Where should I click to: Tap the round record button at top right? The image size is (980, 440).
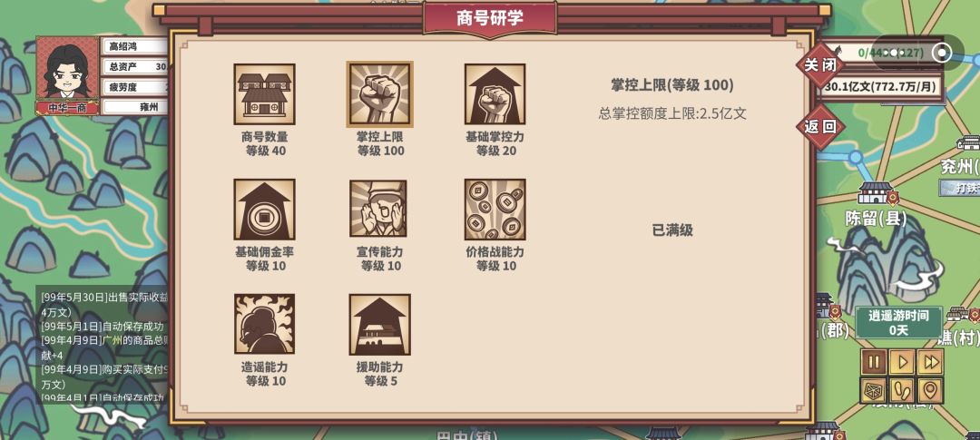click(941, 53)
